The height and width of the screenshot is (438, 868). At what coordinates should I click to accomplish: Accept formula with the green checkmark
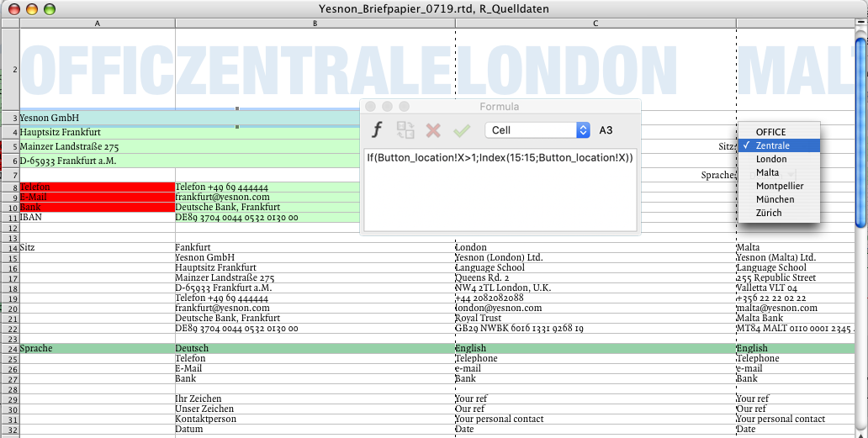461,130
